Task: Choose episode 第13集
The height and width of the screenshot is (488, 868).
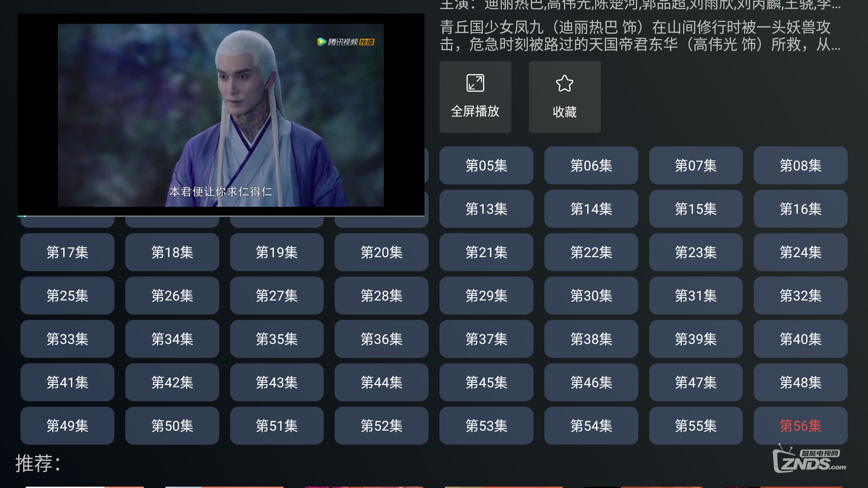Action: click(x=486, y=209)
